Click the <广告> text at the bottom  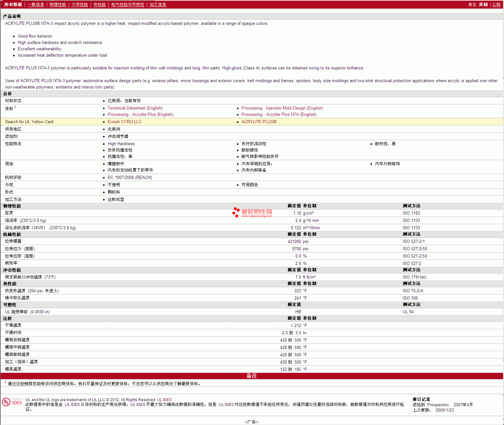pyautogui.click(x=252, y=422)
